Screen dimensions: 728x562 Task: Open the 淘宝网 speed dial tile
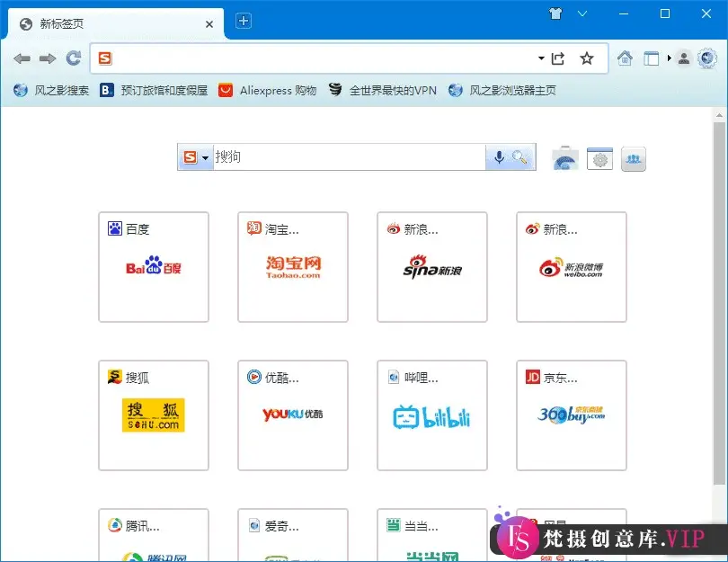click(x=293, y=267)
